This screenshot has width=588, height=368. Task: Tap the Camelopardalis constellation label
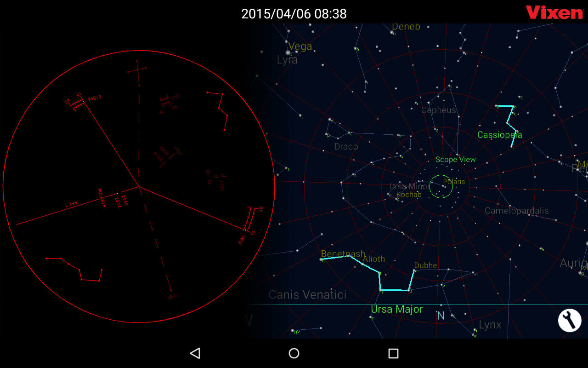point(517,211)
